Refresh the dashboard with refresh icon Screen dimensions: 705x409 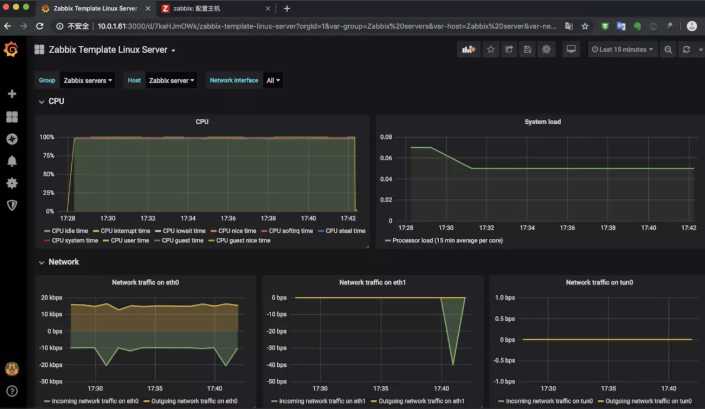pos(687,49)
